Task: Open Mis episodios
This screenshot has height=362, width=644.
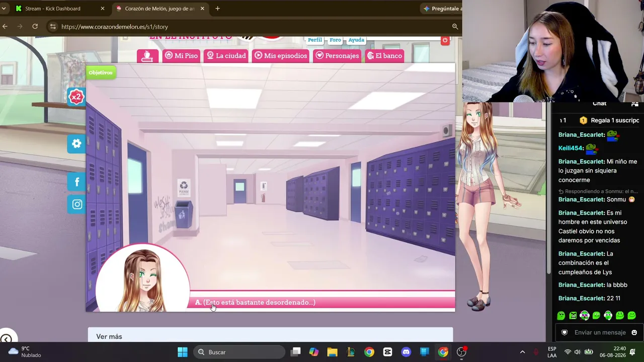Action: 281,56
